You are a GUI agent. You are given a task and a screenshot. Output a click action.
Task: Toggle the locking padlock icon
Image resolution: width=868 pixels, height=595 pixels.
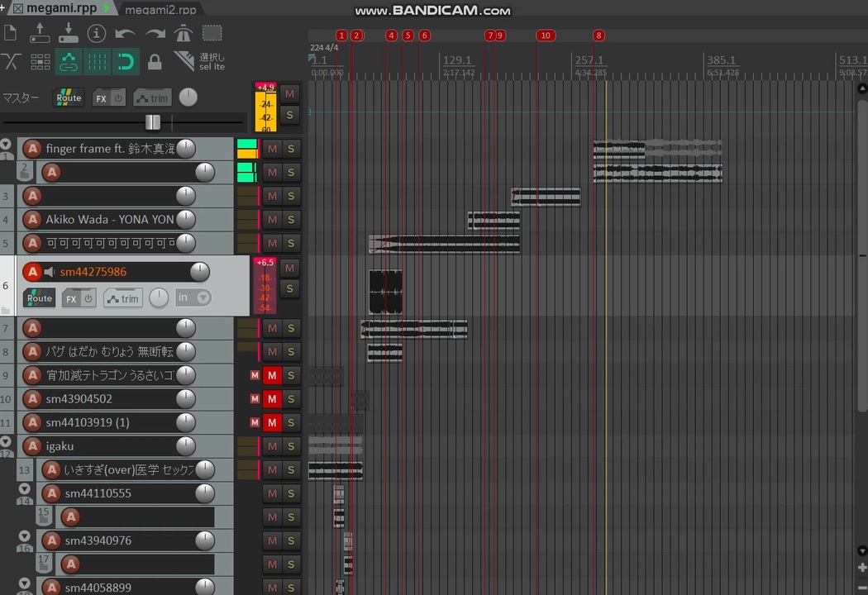tap(155, 61)
